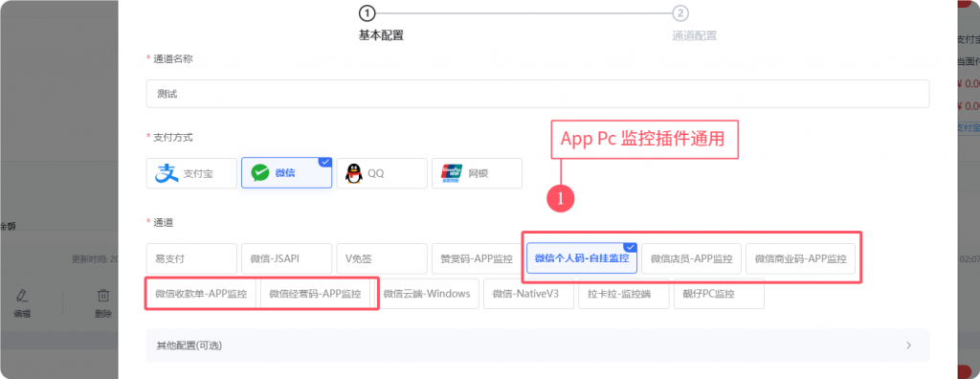Click the Alipay logo icon
This screenshot has width=980, height=379.
click(167, 173)
